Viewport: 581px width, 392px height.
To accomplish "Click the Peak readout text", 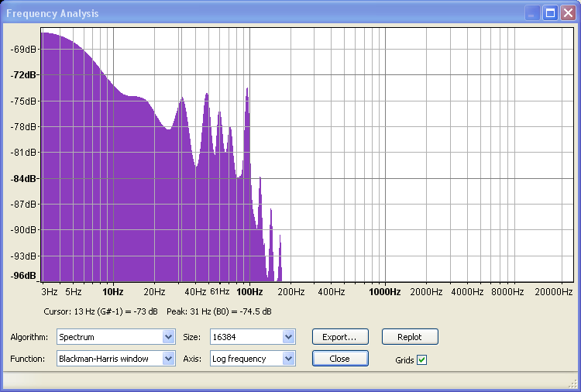I will [x=219, y=311].
